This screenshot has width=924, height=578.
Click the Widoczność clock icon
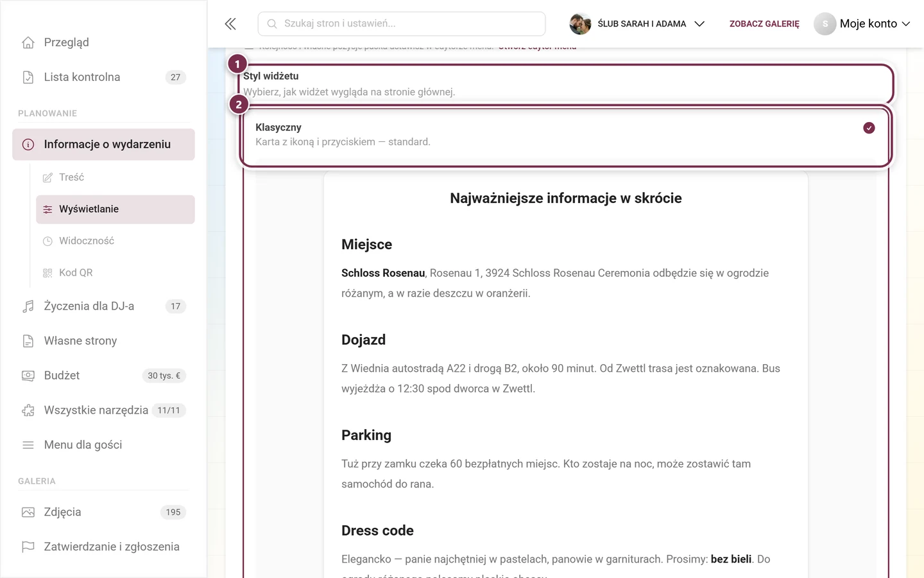tap(47, 241)
